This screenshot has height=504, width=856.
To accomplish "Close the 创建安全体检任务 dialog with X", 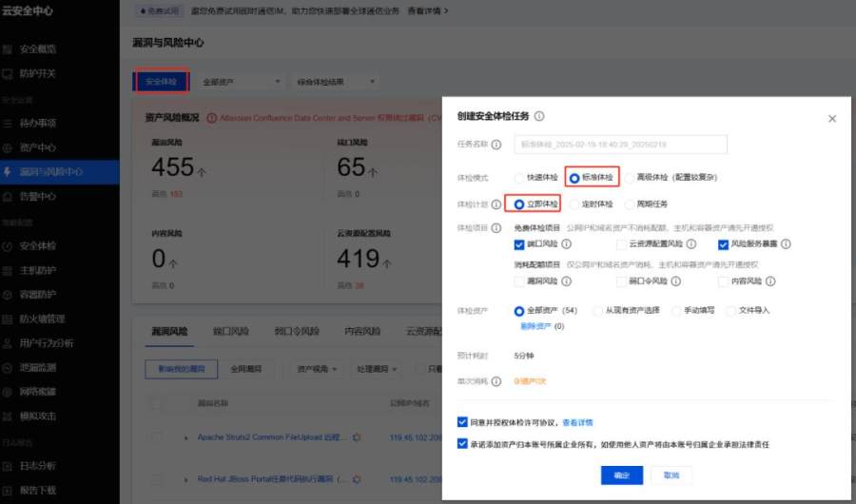I will coord(832,119).
